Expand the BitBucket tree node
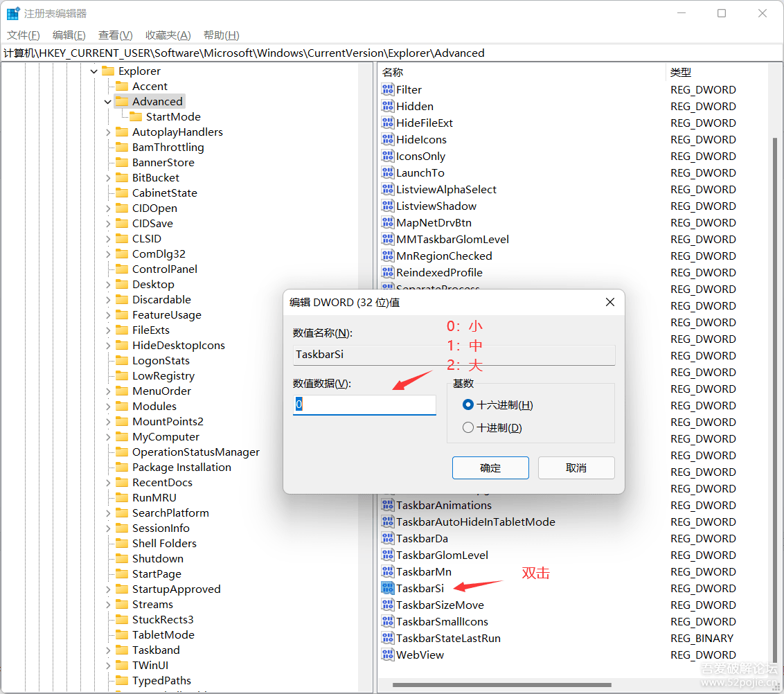This screenshot has height=694, width=784. (x=108, y=178)
